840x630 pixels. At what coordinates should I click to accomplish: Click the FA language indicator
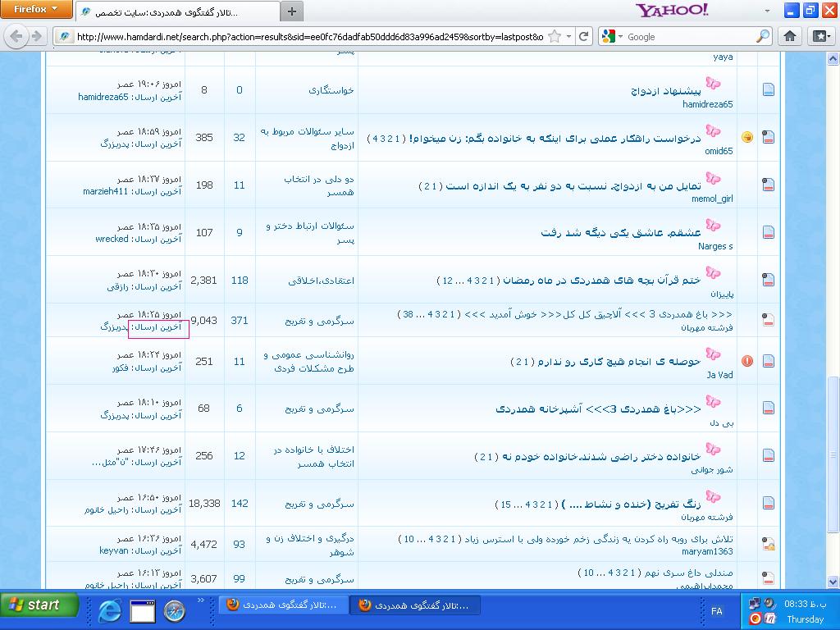click(717, 611)
